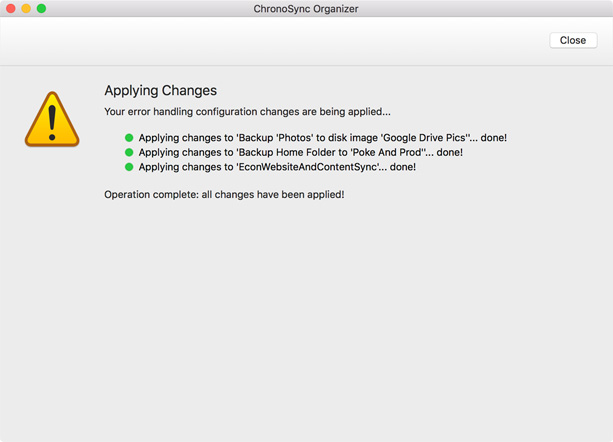
Task: Close window with the red traffic light
Action: point(11,8)
